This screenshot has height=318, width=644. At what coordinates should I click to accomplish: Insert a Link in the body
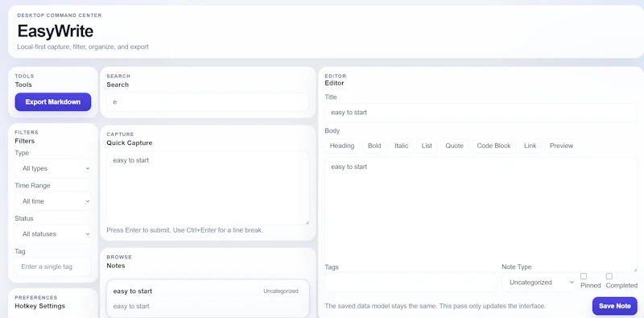point(530,146)
